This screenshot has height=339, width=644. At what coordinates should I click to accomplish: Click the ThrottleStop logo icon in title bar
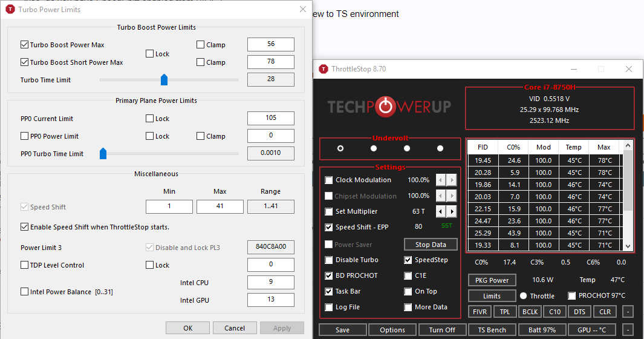click(x=324, y=69)
